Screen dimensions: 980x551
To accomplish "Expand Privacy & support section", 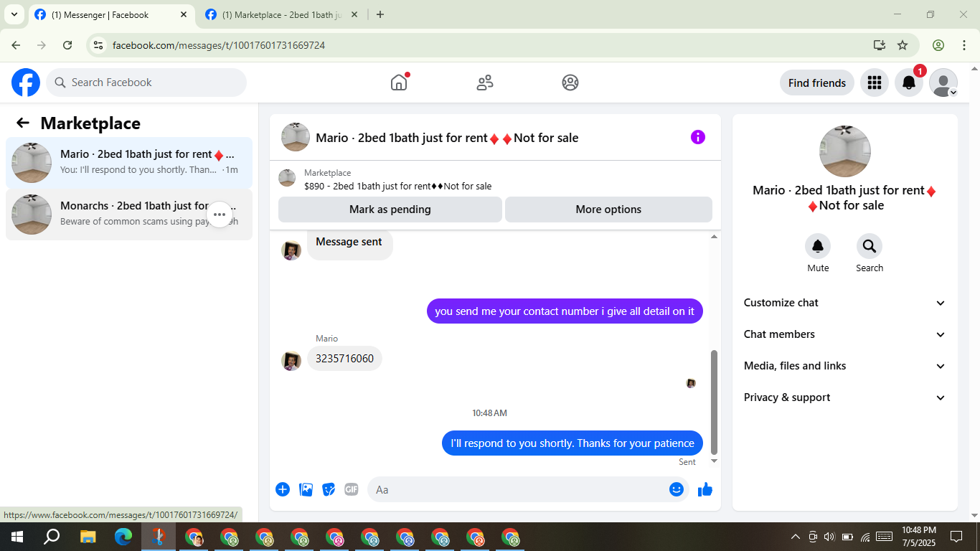I will coord(844,397).
